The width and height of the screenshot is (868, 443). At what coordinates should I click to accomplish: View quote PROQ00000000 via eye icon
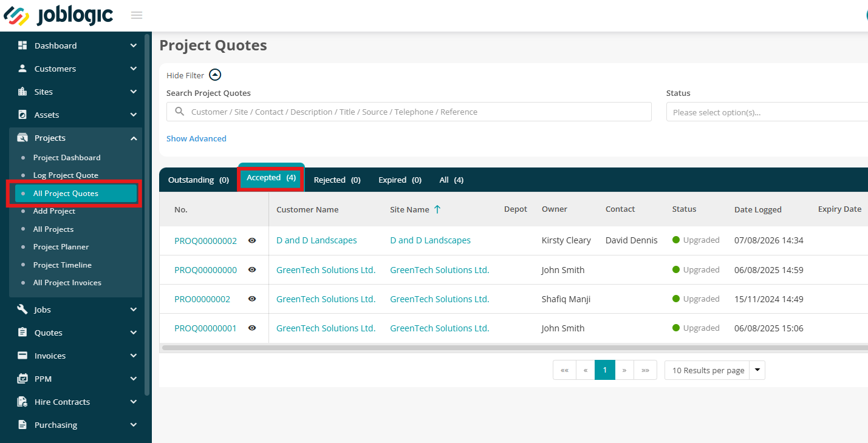252,269
